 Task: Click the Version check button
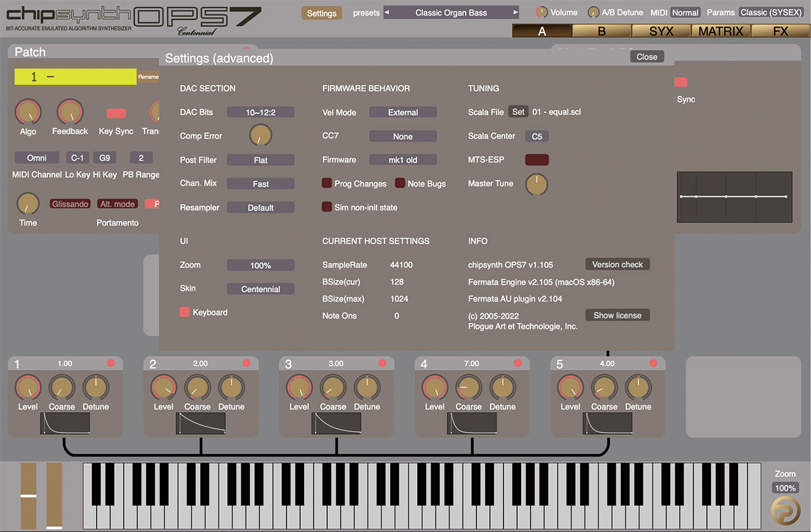pos(617,264)
